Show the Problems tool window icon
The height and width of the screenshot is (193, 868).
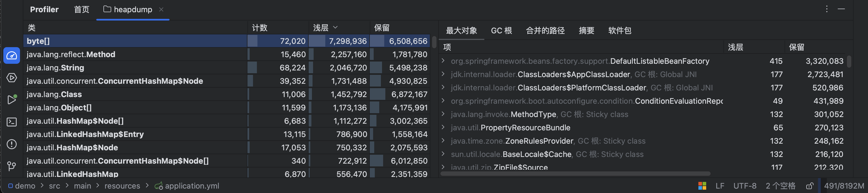pos(11,144)
